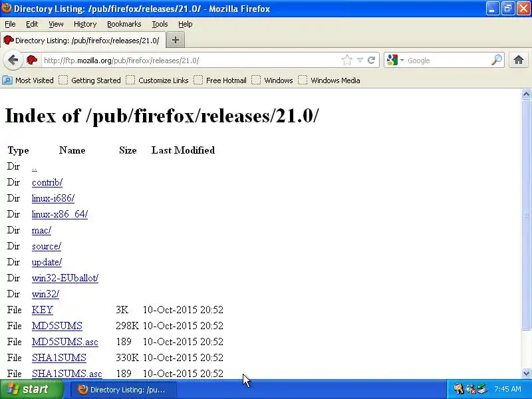Open the linux-x86_64/ directory link
Viewport: 532px width, 399px height.
tap(60, 214)
